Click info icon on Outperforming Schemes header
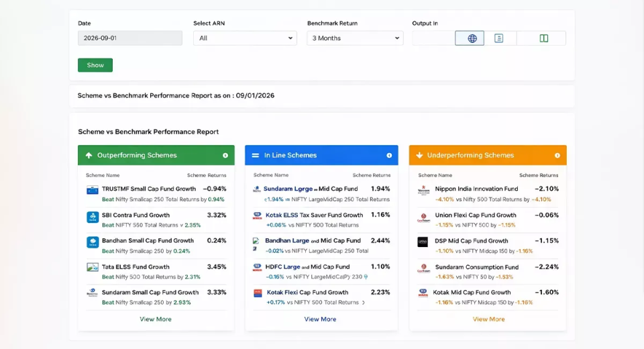 225,156
